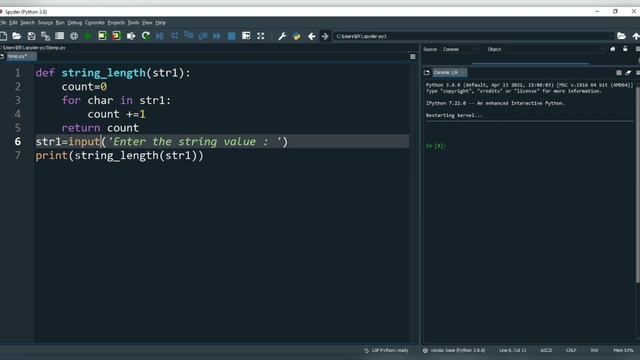The image size is (640, 360).
Task: Open the Run menu
Action: tap(60, 22)
